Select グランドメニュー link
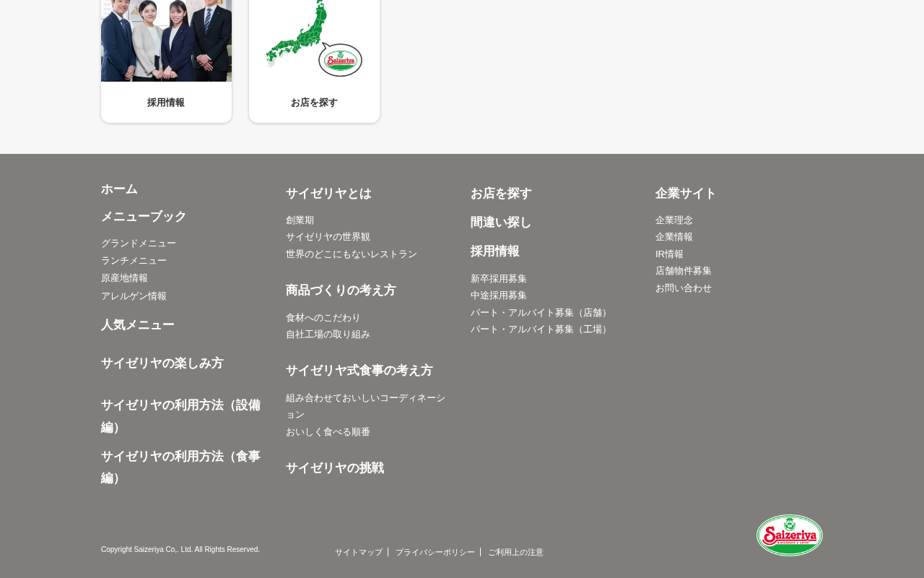The image size is (924, 578). [x=139, y=243]
